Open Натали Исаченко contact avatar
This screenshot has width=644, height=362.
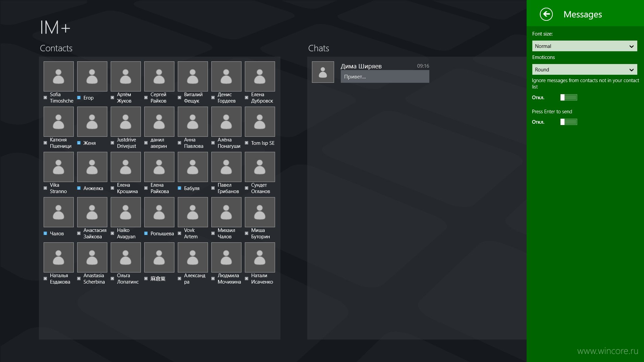click(260, 257)
